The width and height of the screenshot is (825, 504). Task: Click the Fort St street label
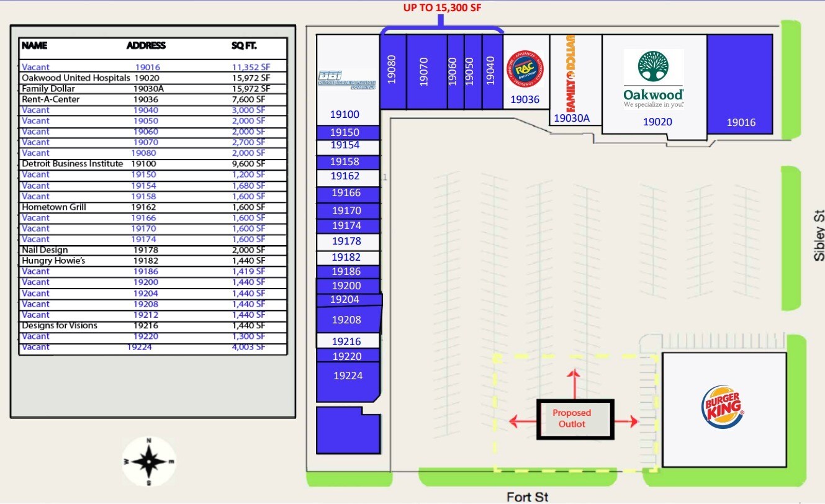coord(528,497)
